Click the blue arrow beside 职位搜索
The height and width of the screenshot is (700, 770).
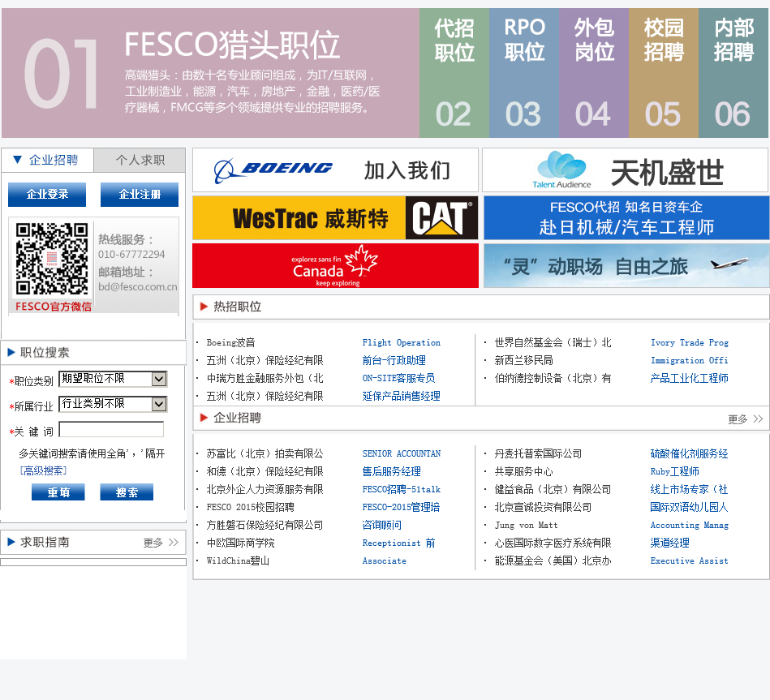coord(11,353)
